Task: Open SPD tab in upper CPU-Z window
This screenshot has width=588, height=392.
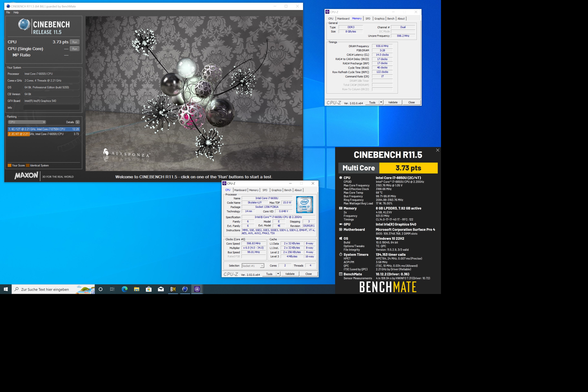Action: click(368, 19)
